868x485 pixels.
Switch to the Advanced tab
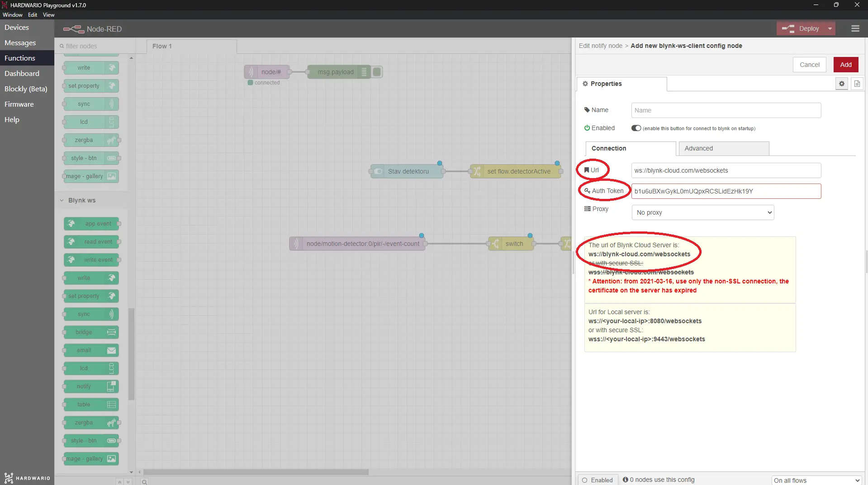tap(724, 148)
